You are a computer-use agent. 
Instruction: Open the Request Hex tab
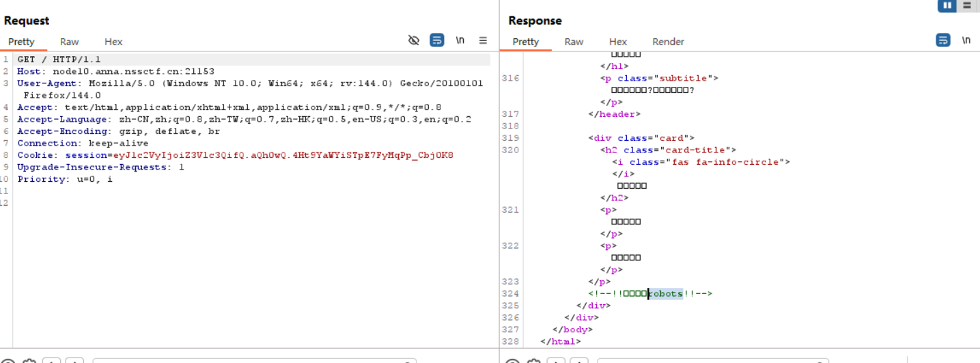[x=113, y=42]
